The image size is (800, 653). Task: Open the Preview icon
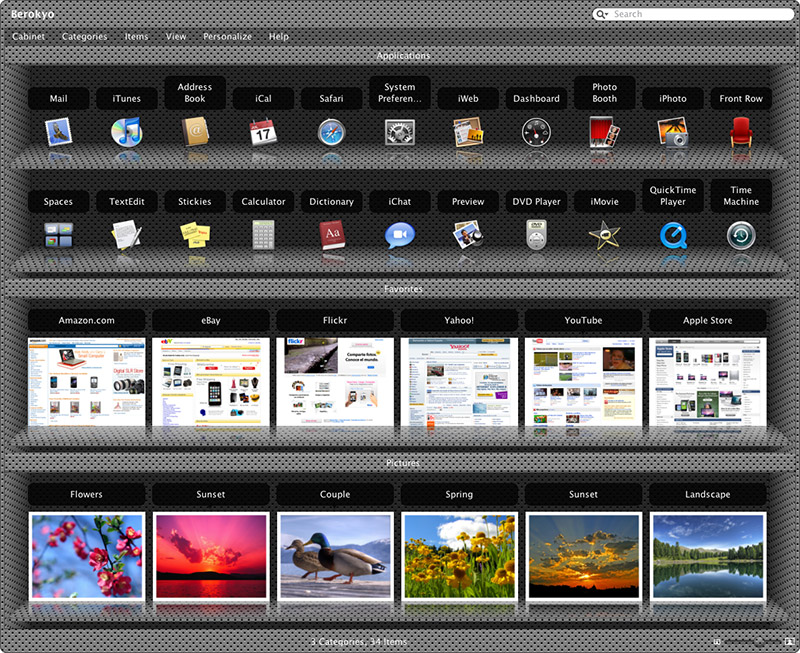[x=468, y=235]
